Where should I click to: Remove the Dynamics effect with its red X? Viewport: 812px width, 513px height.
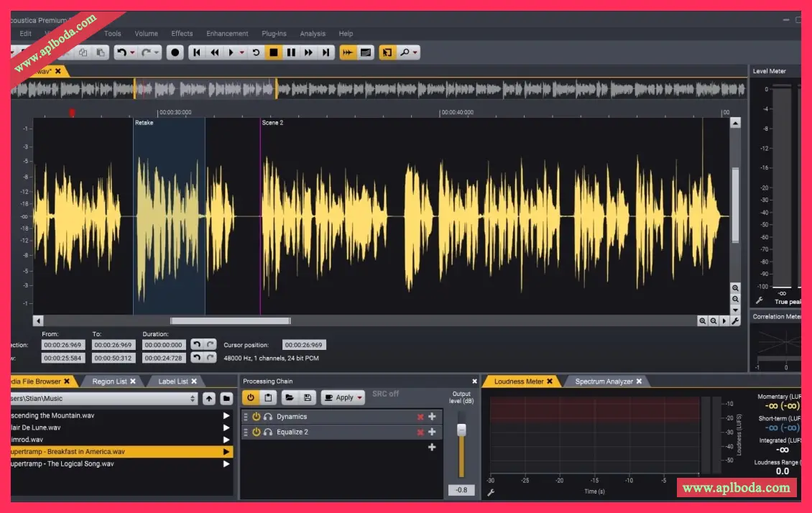pos(420,417)
